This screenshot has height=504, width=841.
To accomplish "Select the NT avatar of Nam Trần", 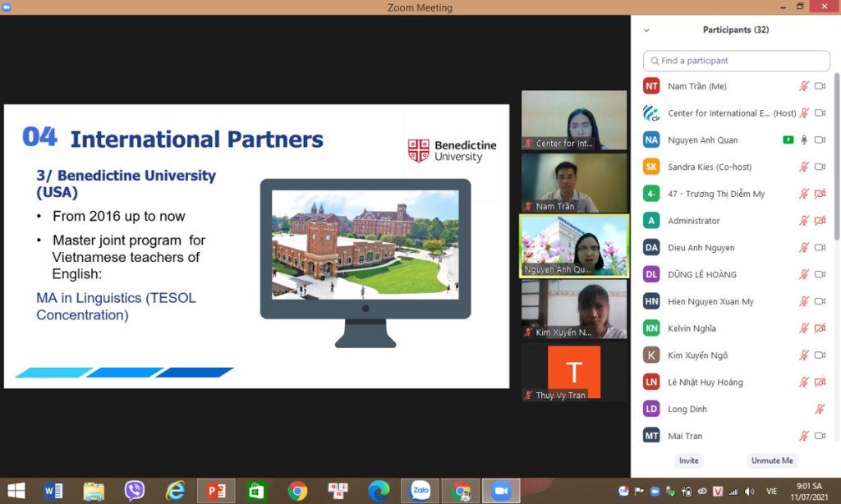I will (651, 86).
